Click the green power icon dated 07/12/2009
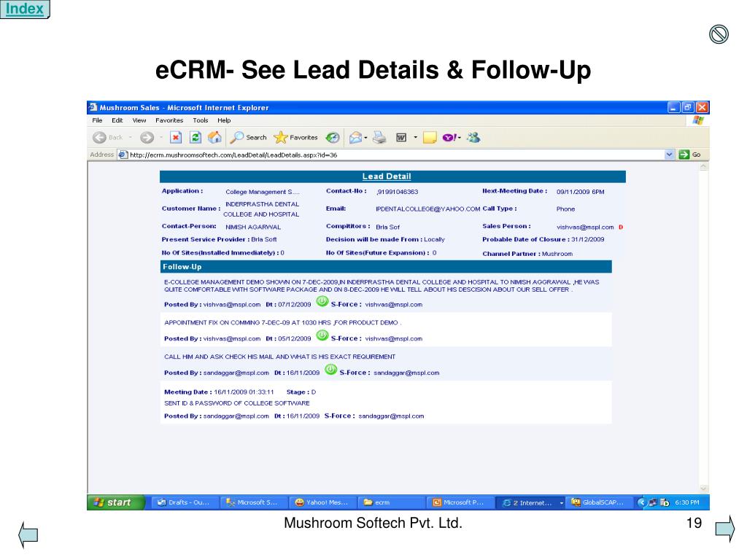This screenshot has height=560, width=747. click(322, 301)
